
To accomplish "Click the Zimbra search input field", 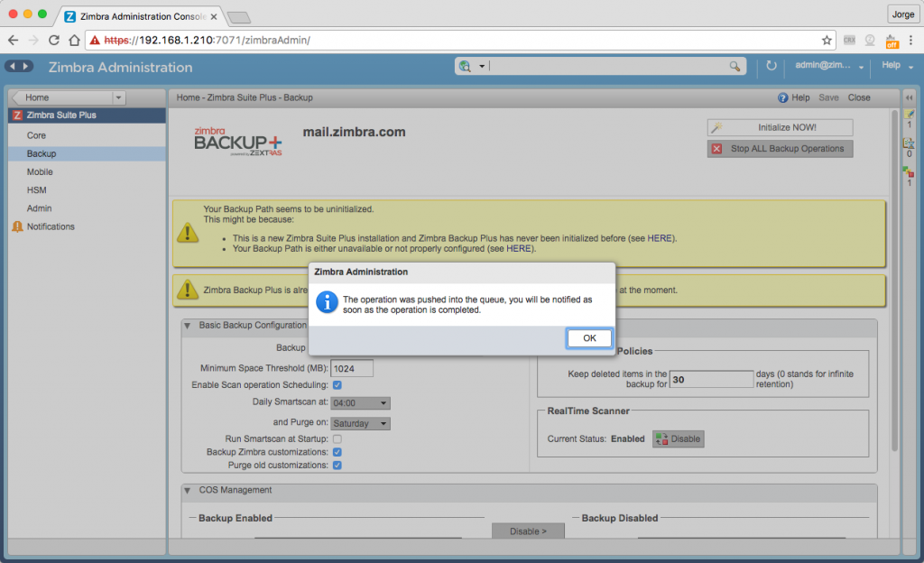I will (608, 66).
